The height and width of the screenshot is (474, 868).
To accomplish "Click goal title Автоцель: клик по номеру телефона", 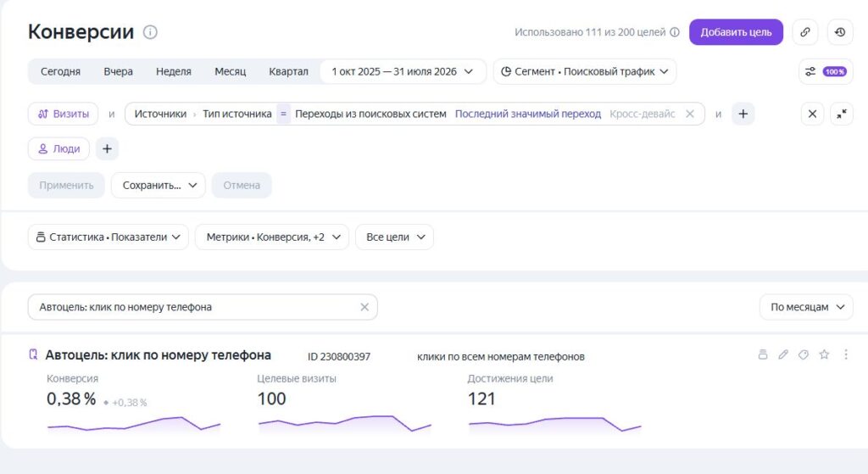I will 158,355.
